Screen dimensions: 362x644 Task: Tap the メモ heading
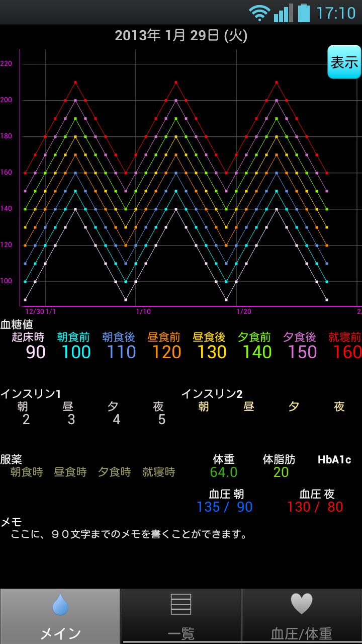click(11, 522)
